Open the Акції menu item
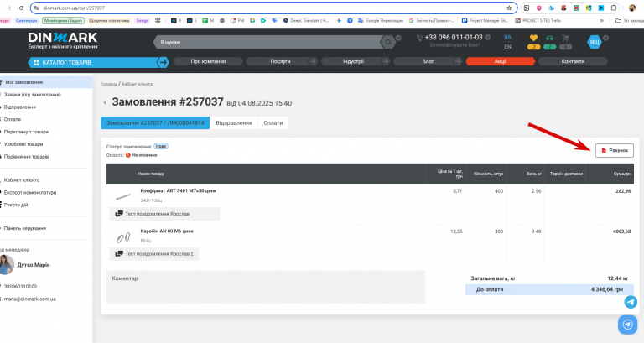 click(x=501, y=61)
